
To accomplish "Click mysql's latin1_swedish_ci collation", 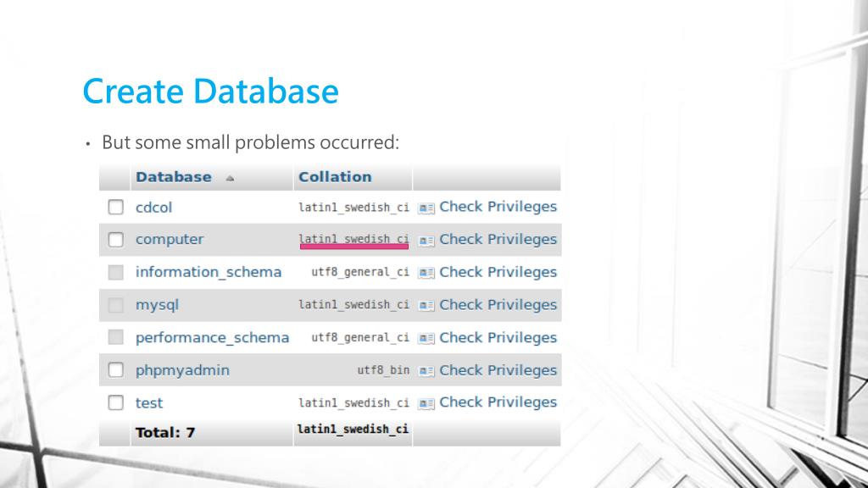I will 353,305.
